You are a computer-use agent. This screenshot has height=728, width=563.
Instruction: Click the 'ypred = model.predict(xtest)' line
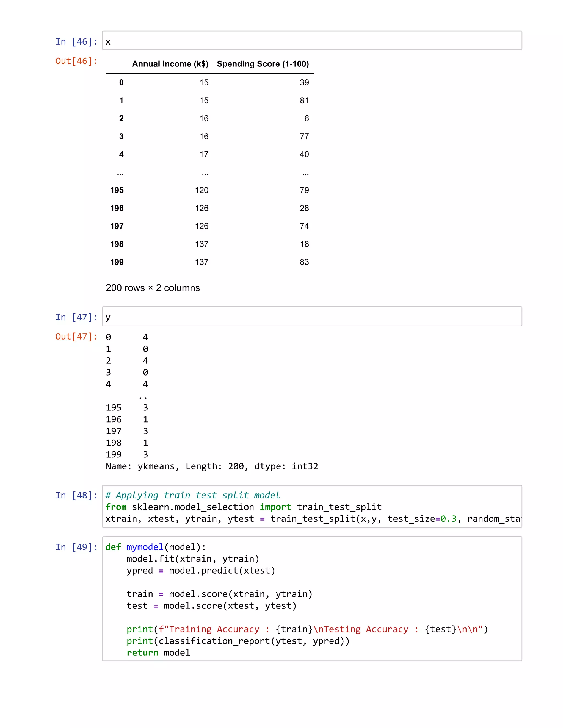click(x=201, y=571)
